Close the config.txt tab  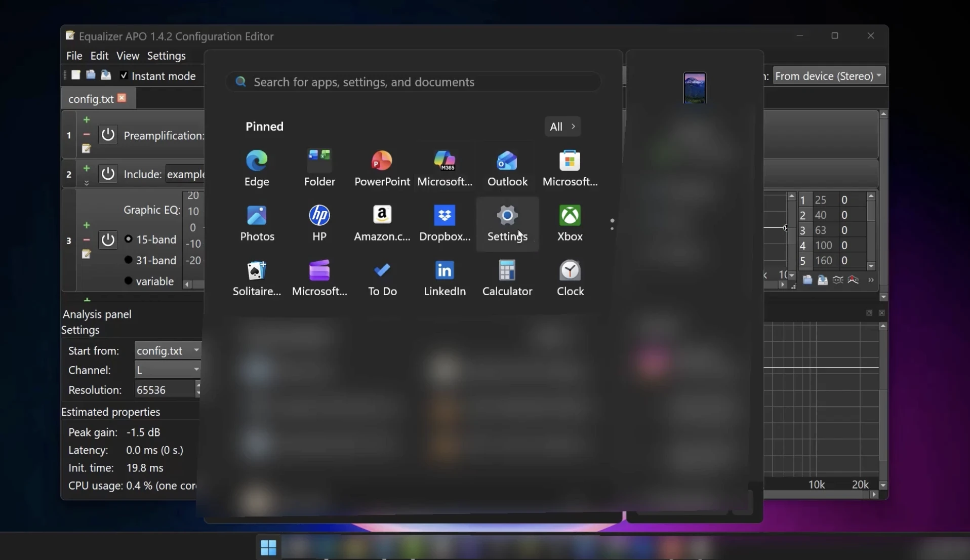(x=122, y=98)
